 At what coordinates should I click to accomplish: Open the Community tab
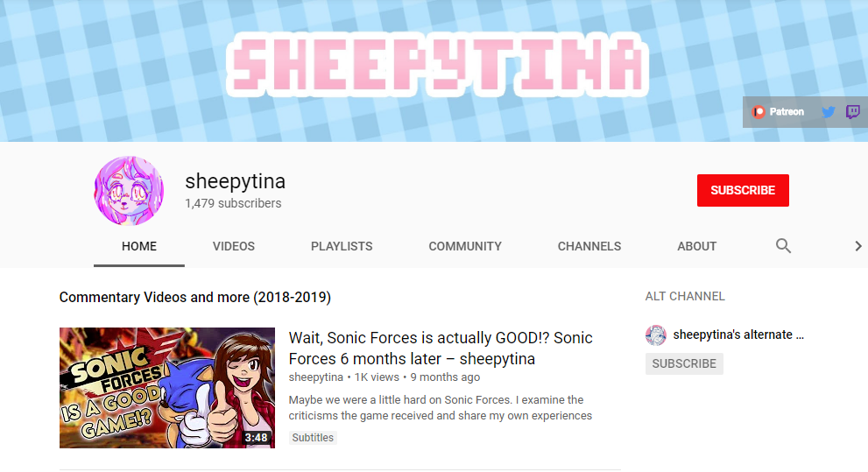pos(465,246)
